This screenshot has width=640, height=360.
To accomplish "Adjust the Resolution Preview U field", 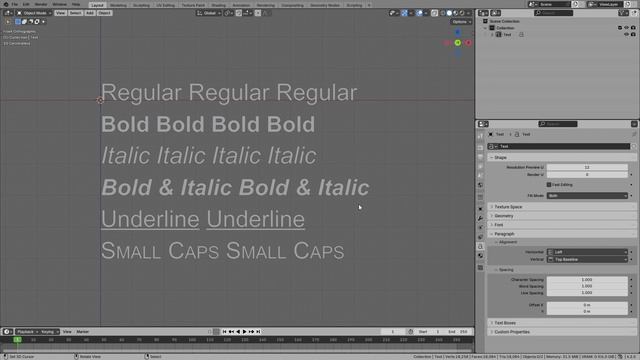I will point(587,167).
